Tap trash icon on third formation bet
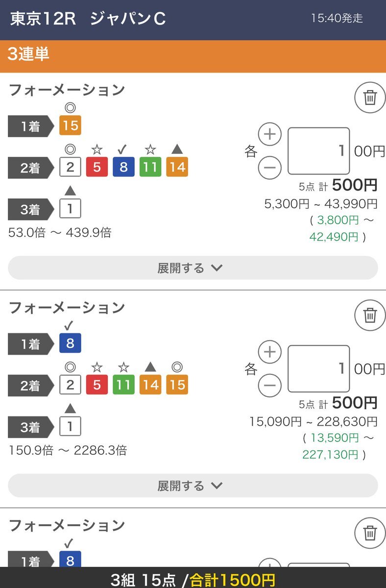 tap(370, 533)
